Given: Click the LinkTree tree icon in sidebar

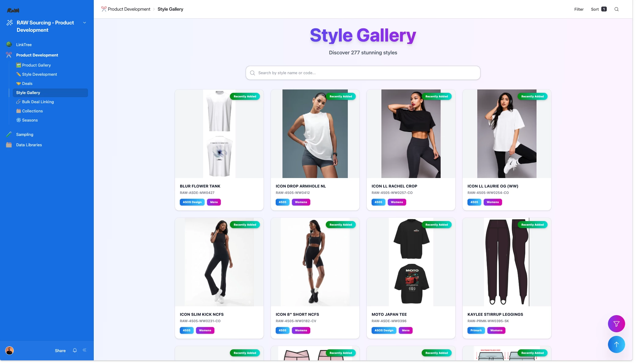Looking at the screenshot, I should click(x=9, y=45).
